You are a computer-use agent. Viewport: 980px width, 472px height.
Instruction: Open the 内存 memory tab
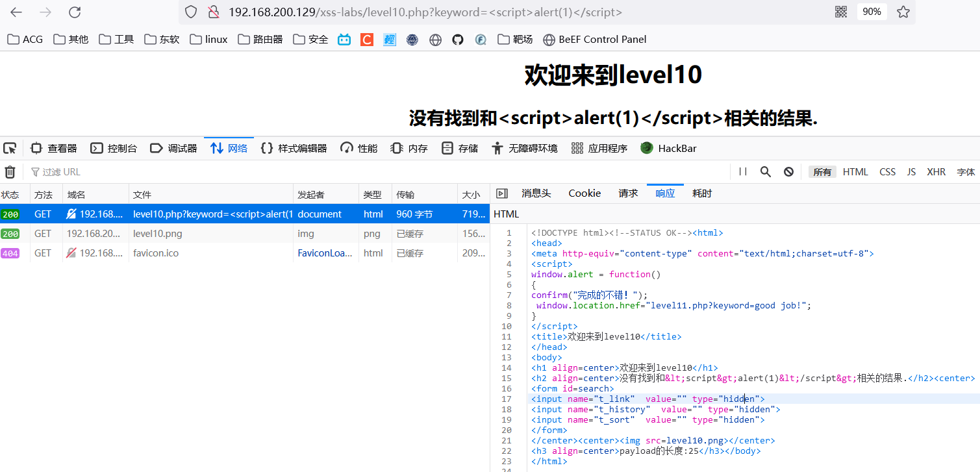pos(409,149)
